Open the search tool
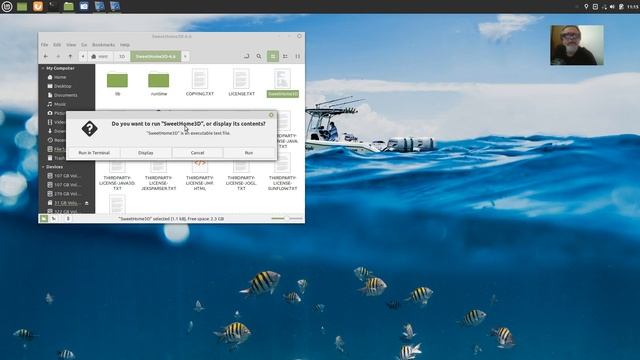This screenshot has width=640, height=360. click(259, 56)
